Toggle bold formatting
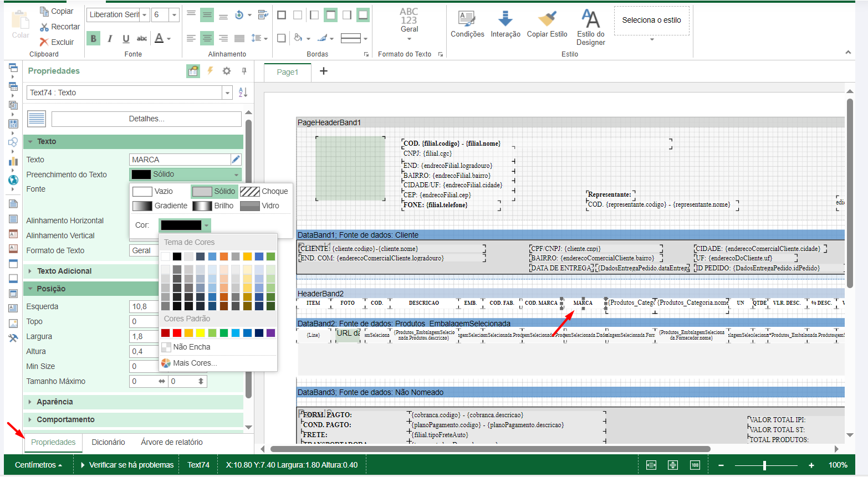 point(93,38)
